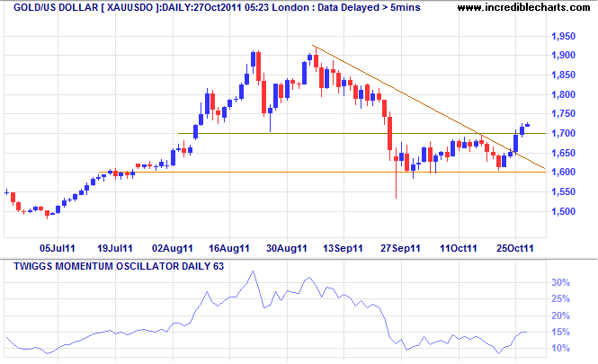Click the 13Sep11 date label
This screenshot has height=364, width=598.
344,249
